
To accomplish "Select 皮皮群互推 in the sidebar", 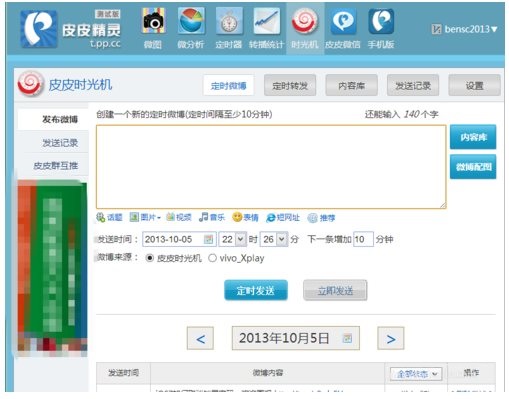I will pyautogui.click(x=53, y=165).
